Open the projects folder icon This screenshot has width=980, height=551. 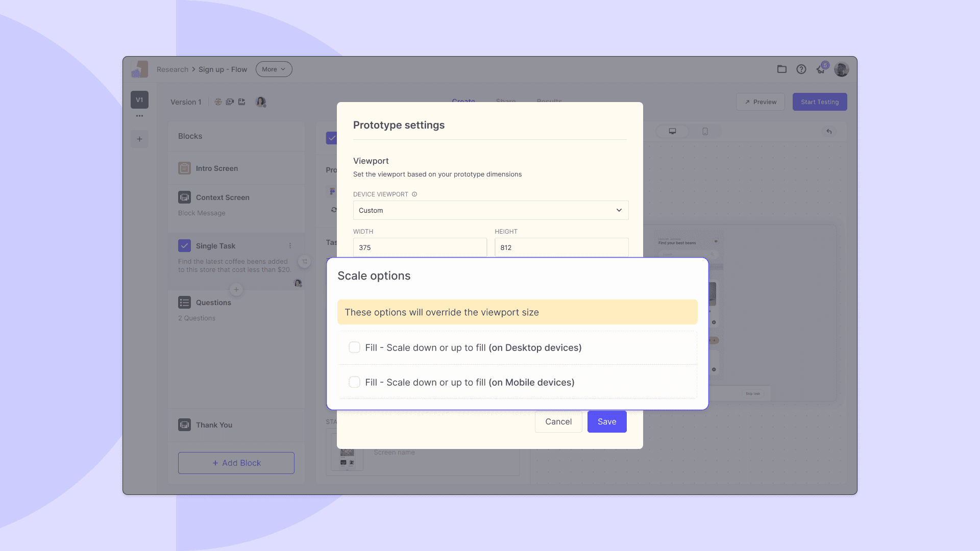781,69
